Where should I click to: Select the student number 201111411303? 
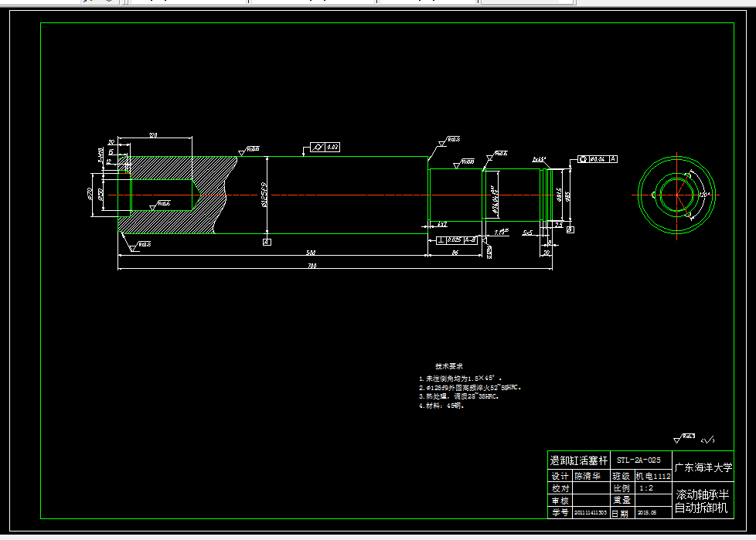(x=591, y=512)
